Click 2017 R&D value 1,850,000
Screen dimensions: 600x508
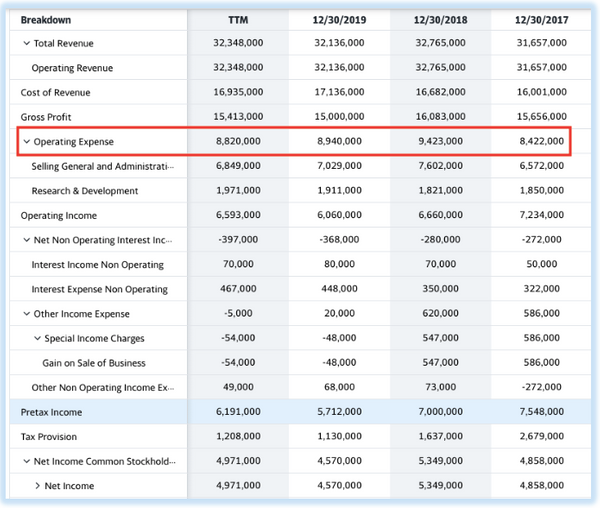(541, 190)
